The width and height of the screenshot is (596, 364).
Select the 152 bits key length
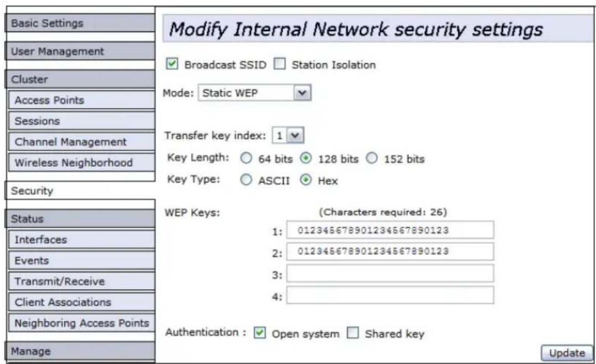372,158
